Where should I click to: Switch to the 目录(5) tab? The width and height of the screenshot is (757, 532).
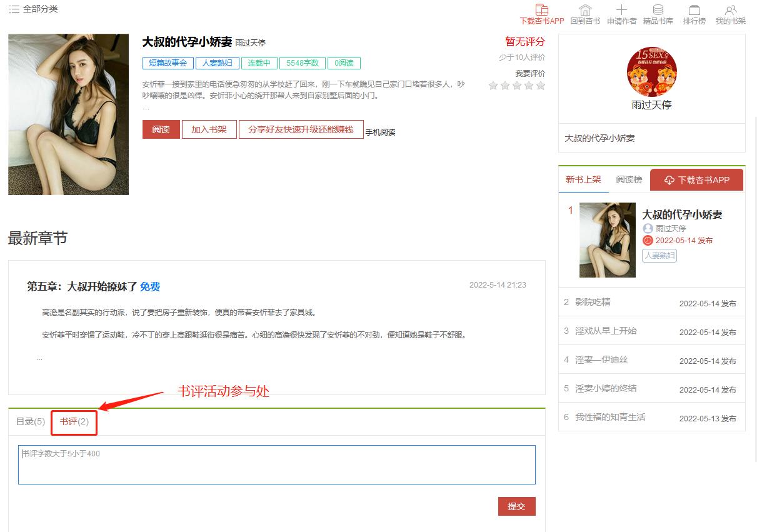pos(31,421)
